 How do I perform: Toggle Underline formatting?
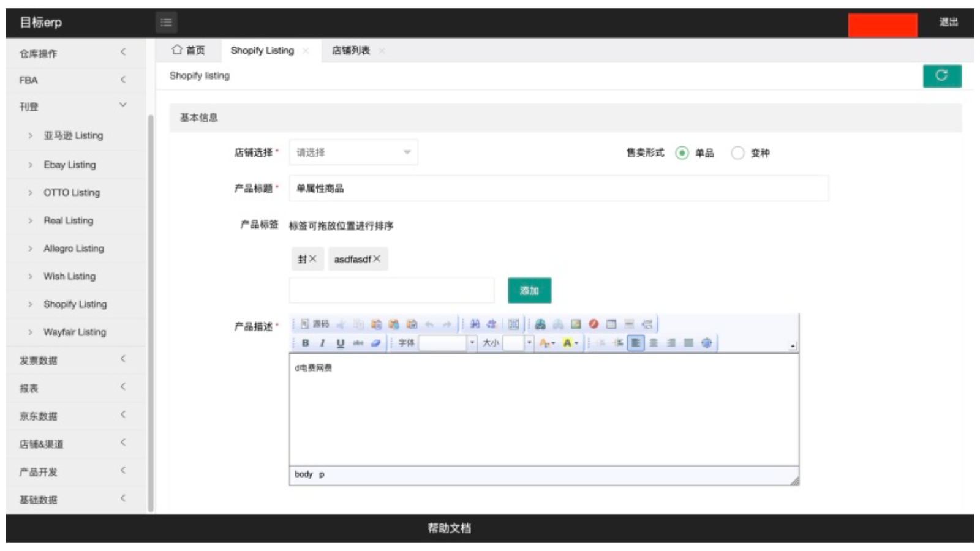[x=340, y=343]
